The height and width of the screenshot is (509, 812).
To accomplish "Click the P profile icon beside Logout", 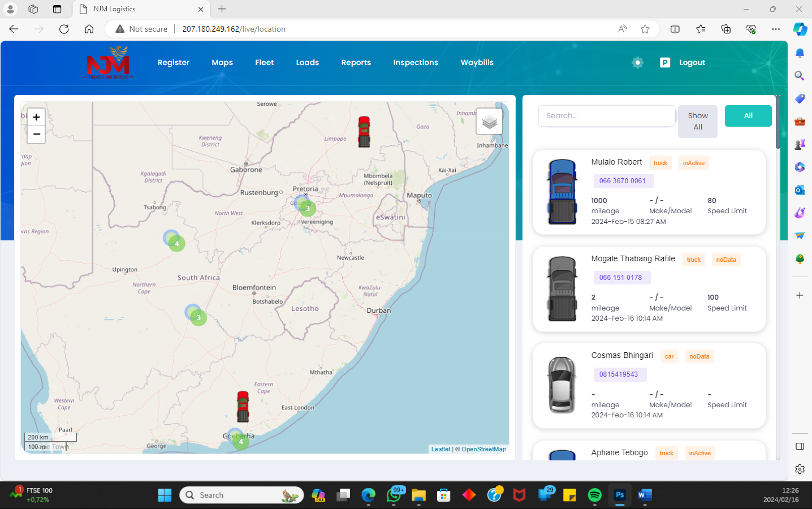I will [665, 62].
